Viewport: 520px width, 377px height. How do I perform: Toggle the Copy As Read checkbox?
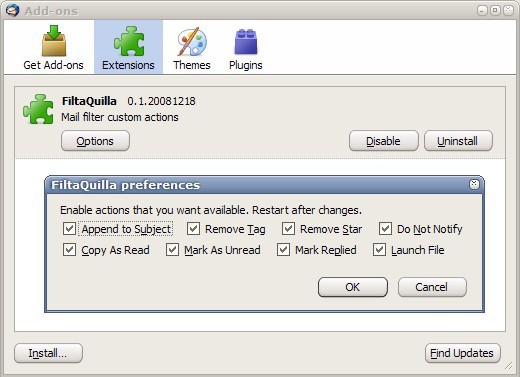(69, 250)
